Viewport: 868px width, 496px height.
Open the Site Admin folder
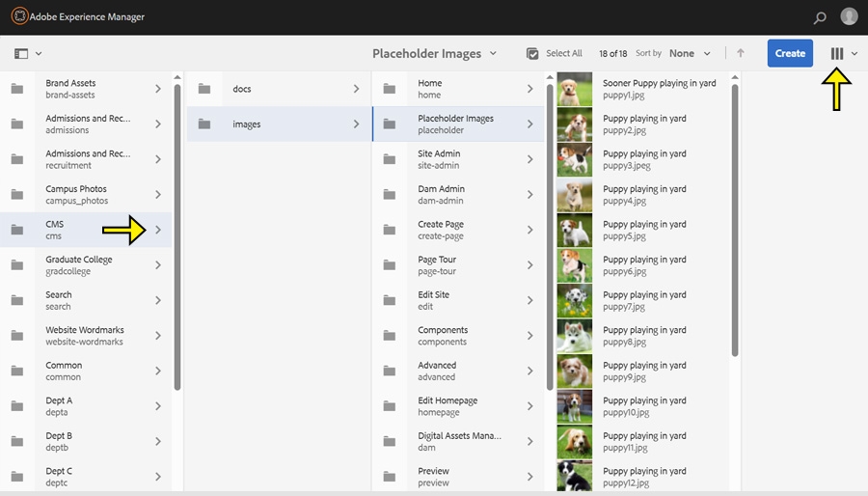458,159
